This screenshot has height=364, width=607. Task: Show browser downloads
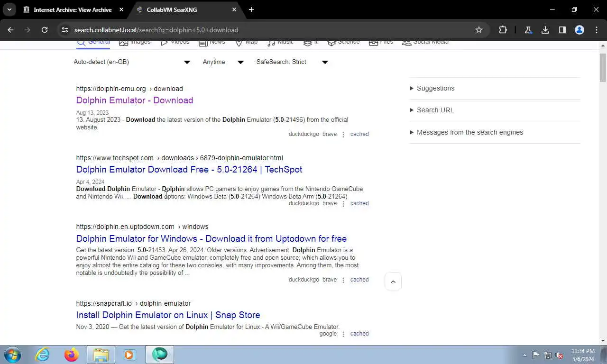[545, 30]
